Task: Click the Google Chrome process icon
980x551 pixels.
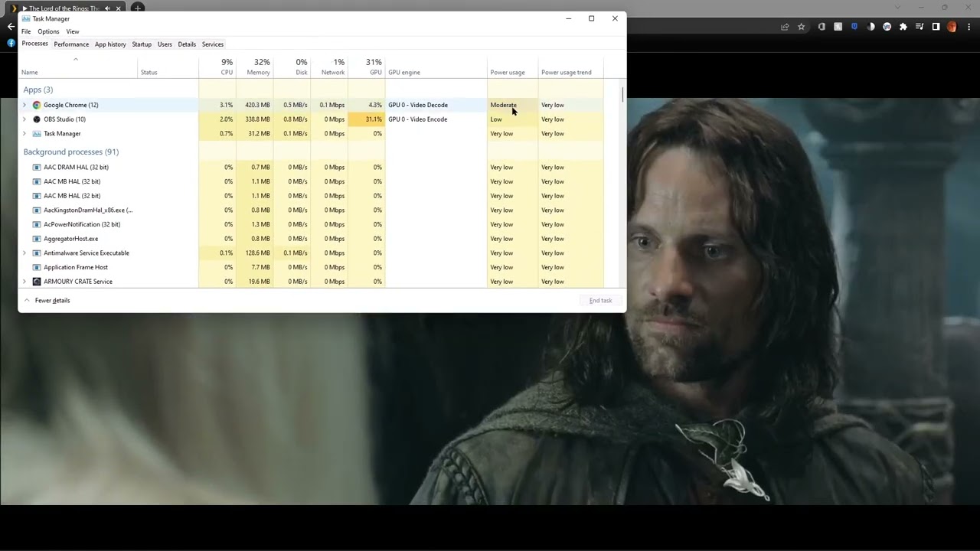Action: 37,105
